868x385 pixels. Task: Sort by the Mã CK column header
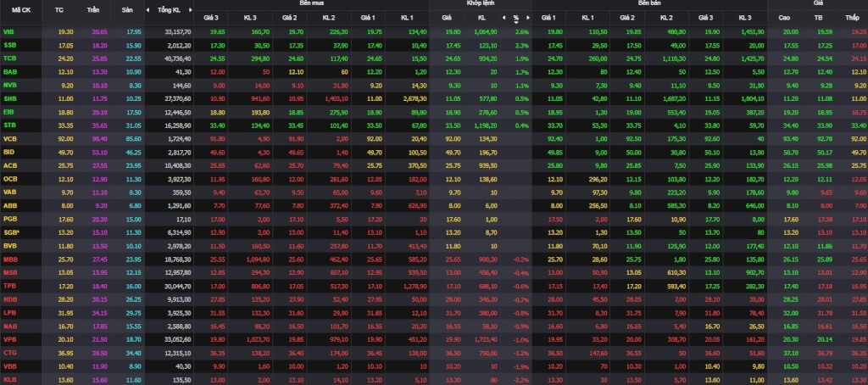pyautogui.click(x=20, y=10)
